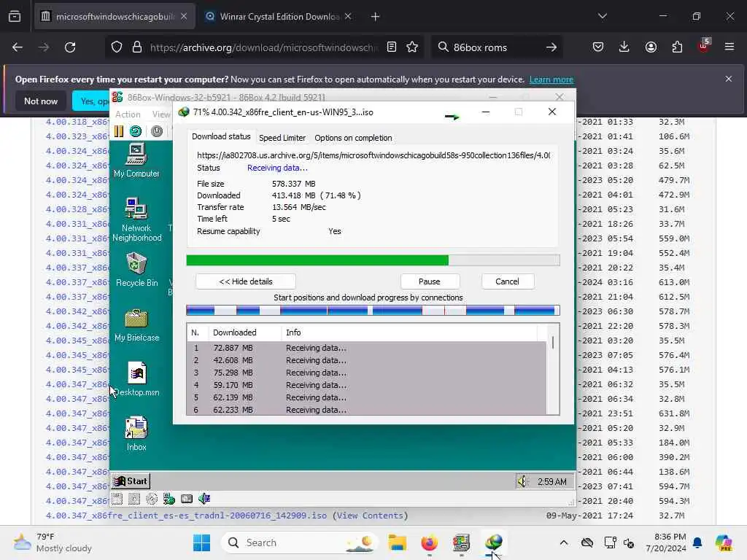Select the Desktop.msn icon
The width and height of the screenshot is (747, 560).
[x=136, y=379]
